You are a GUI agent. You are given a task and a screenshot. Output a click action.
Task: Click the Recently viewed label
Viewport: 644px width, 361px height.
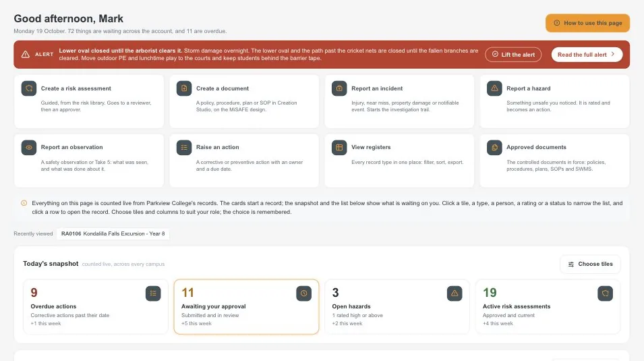coord(33,233)
